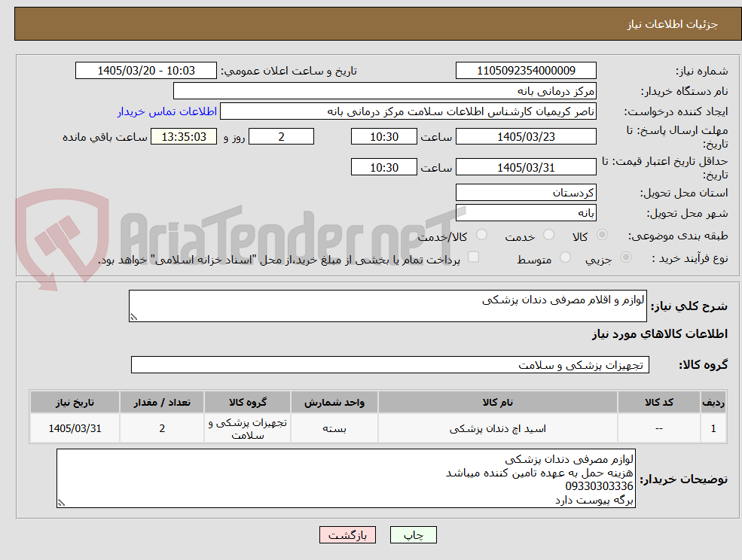Image resolution: width=742 pixels, height=560 pixels.
Task: Click the نام کالا column header
Action: pos(497,402)
